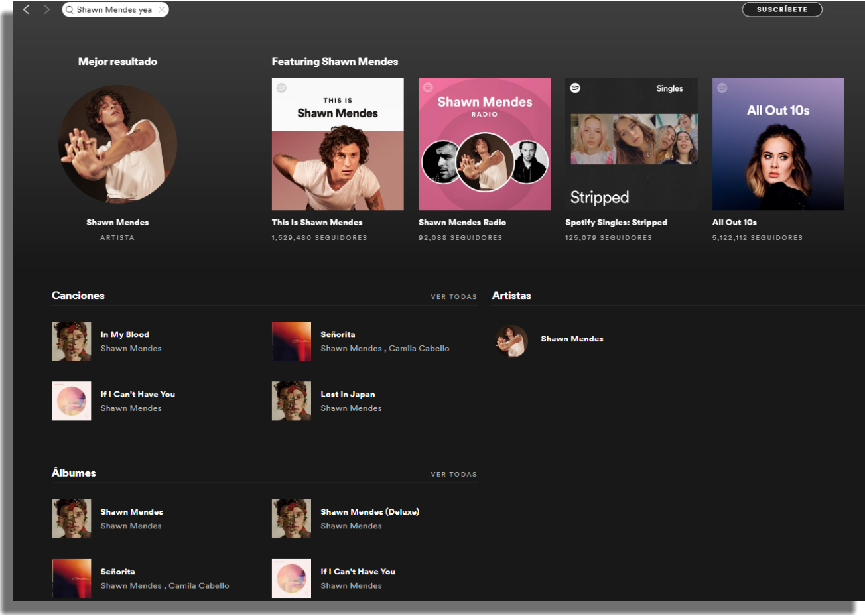This screenshot has height=616, width=865.
Task: Click If I Can't Have You album cover
Action: point(291,578)
